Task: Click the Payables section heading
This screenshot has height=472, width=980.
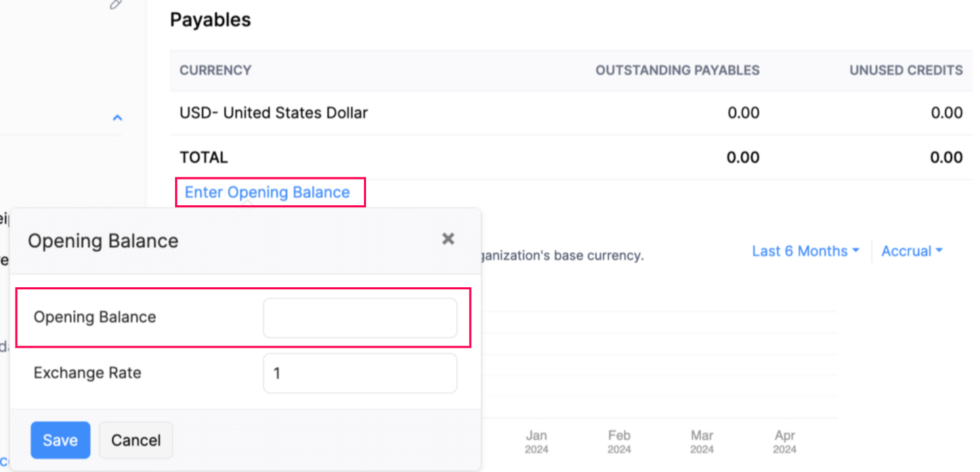Action: tap(210, 20)
